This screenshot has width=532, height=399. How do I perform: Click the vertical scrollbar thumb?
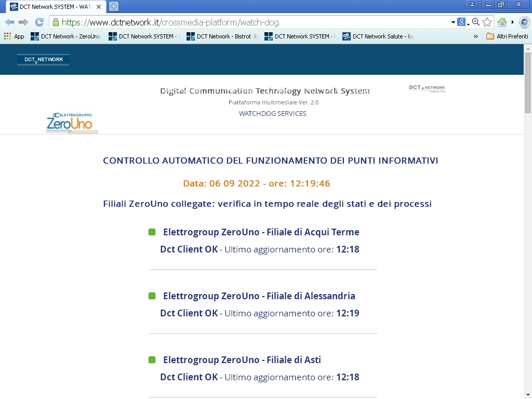coord(528,83)
